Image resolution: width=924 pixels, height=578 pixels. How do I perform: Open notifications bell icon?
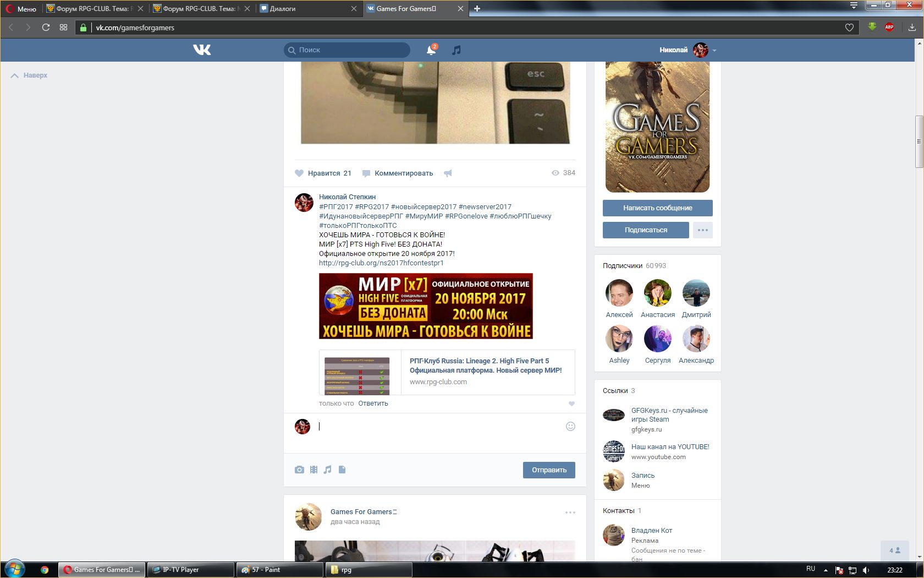coord(431,50)
